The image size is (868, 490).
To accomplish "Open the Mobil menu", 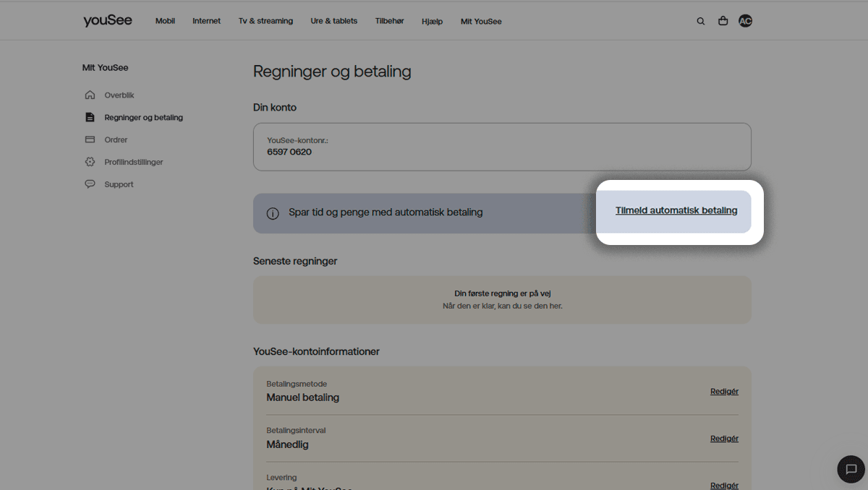I will pos(165,22).
